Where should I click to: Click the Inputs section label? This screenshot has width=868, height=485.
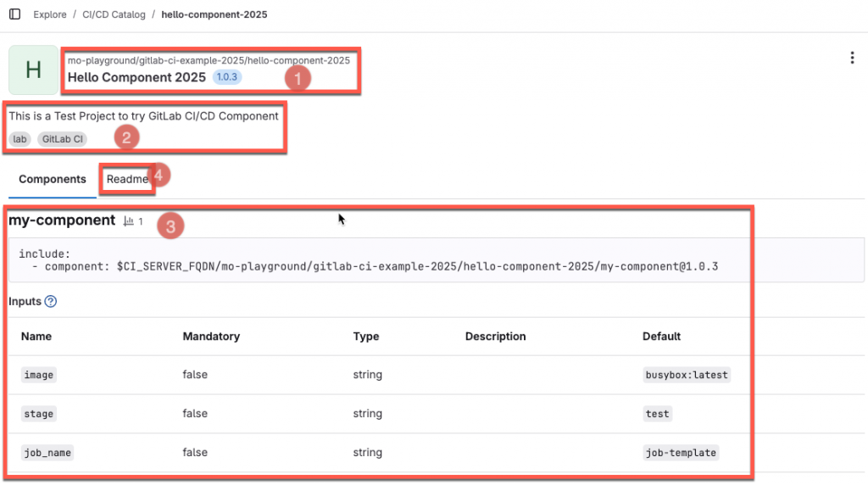pos(25,301)
